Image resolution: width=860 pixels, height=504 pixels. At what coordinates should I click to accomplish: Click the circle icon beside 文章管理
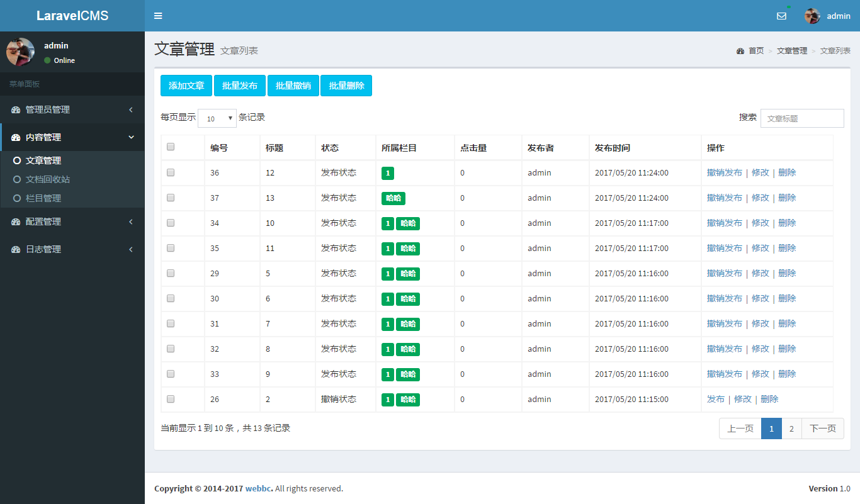tap(17, 160)
